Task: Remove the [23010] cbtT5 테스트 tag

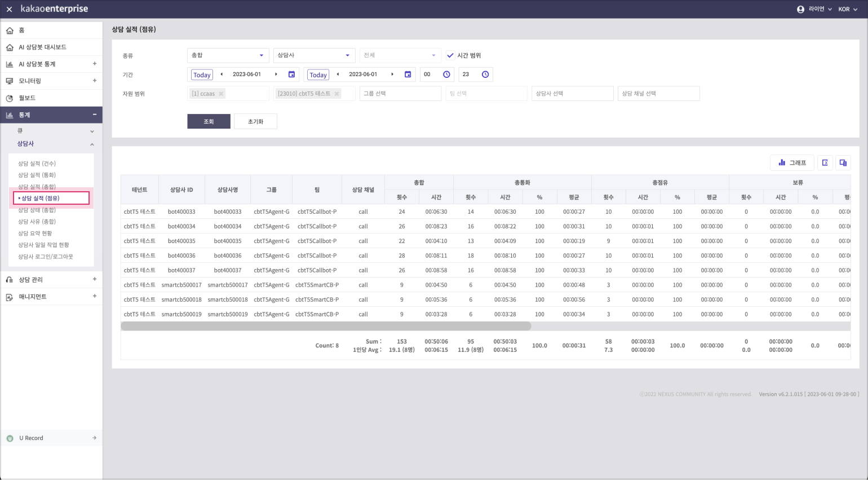Action: click(x=336, y=94)
